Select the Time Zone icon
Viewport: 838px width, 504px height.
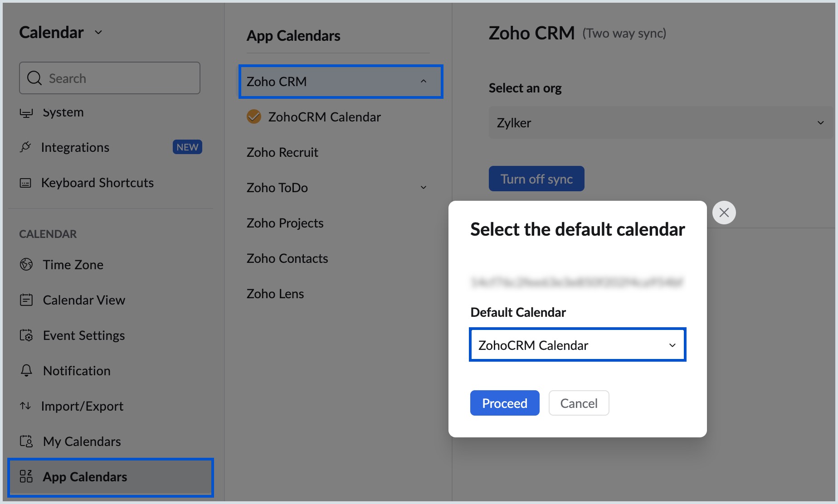pos(26,264)
